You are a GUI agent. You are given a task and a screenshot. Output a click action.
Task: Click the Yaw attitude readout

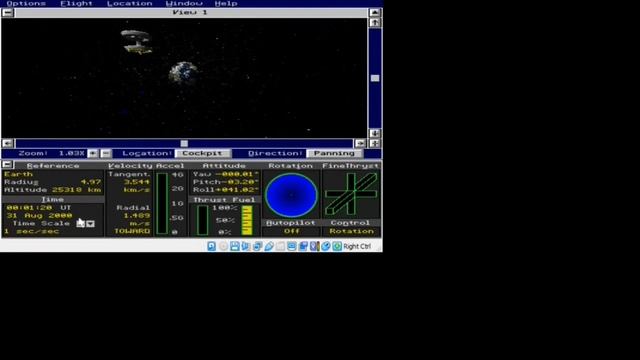click(226, 174)
